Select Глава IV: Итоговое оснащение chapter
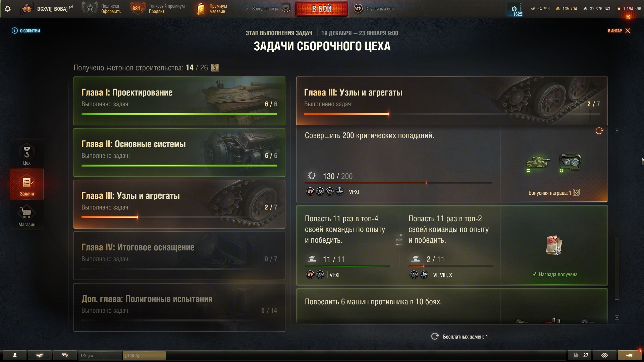Screen dimensions: 644x362 179,256
